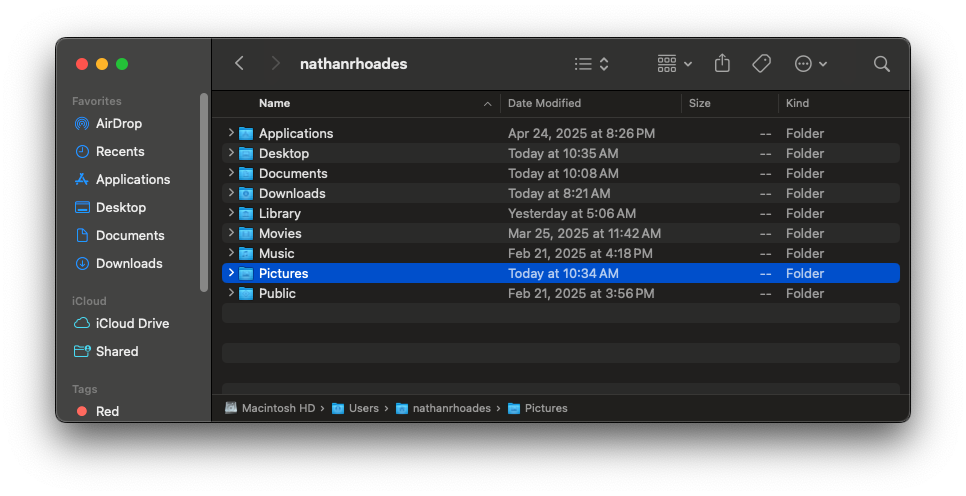
Task: Go back with the left arrow button
Action: (x=239, y=64)
